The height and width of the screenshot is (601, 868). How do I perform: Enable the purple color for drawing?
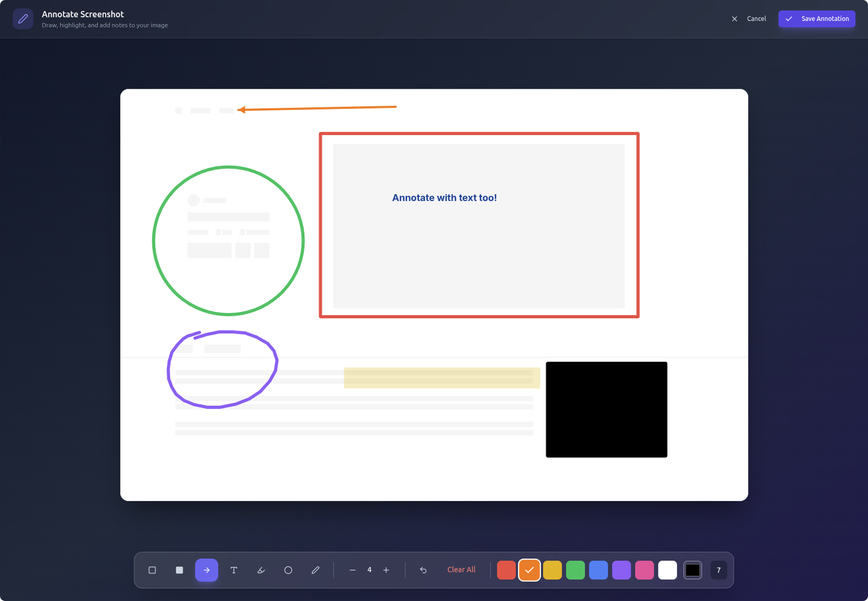tap(622, 570)
